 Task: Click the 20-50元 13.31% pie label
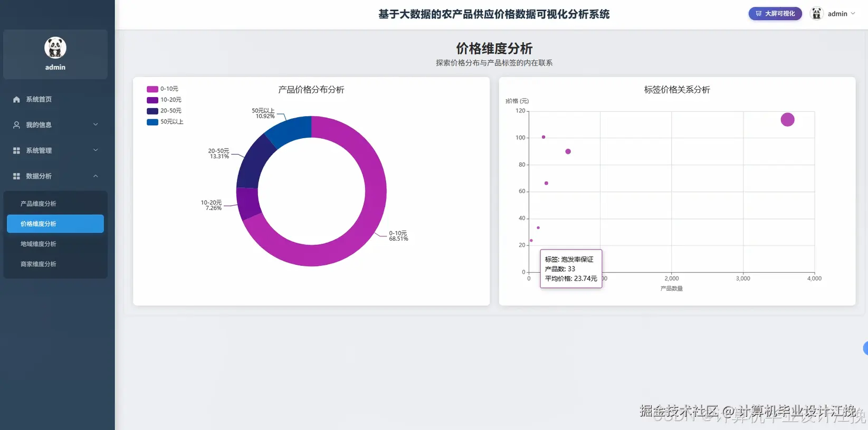click(219, 154)
